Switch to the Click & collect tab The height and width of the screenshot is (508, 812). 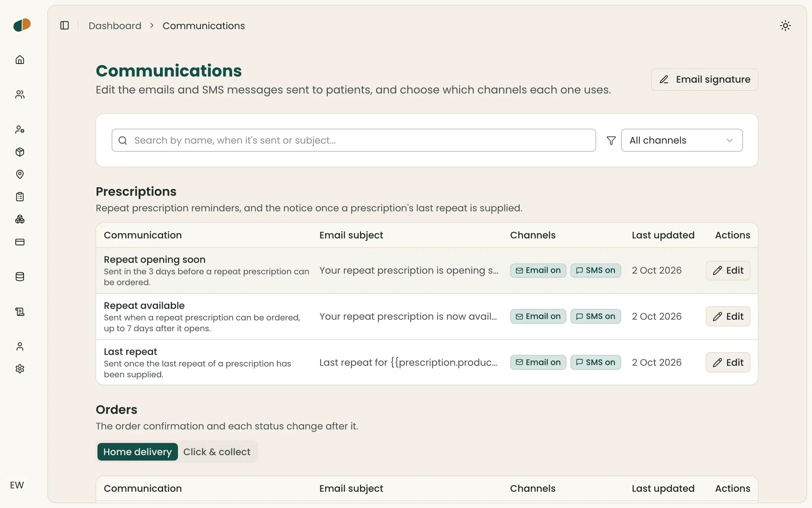217,452
